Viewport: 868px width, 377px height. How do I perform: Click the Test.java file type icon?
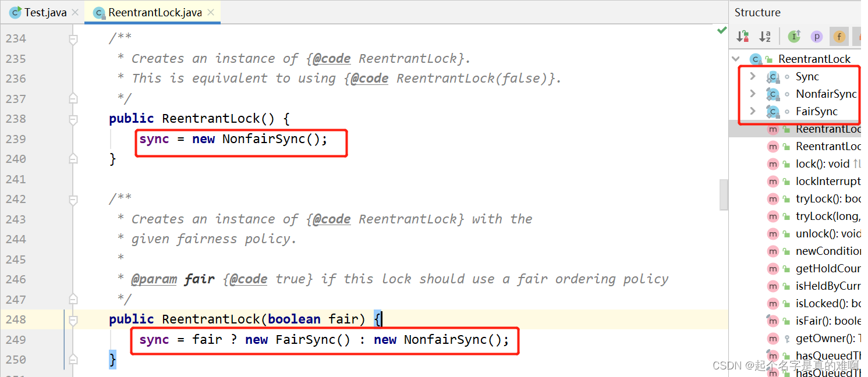click(x=16, y=12)
